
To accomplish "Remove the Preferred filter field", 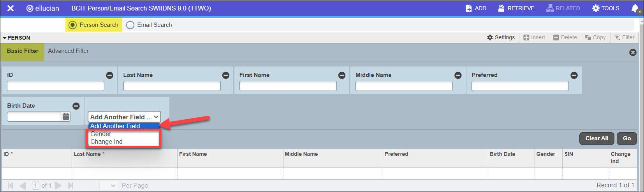I will click(x=574, y=75).
